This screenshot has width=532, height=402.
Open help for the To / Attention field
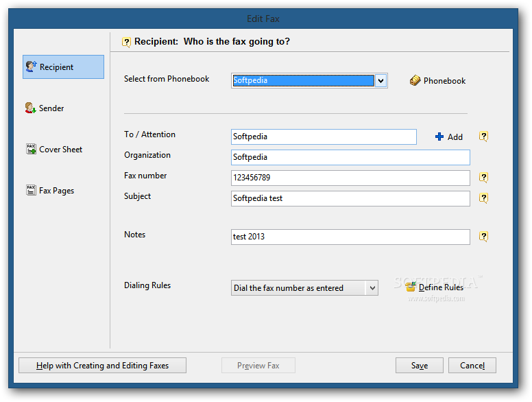click(483, 137)
